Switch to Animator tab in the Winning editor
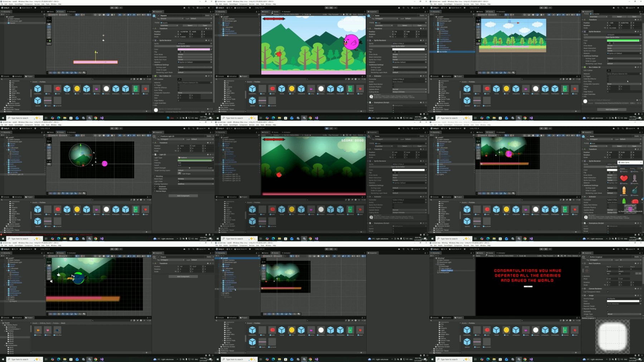The height and width of the screenshot is (362, 644). (x=501, y=253)
